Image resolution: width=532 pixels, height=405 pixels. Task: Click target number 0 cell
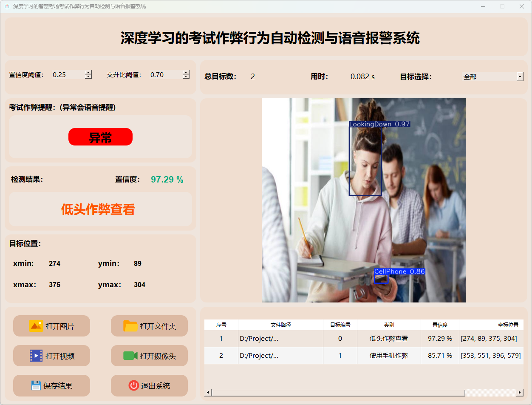coord(340,339)
